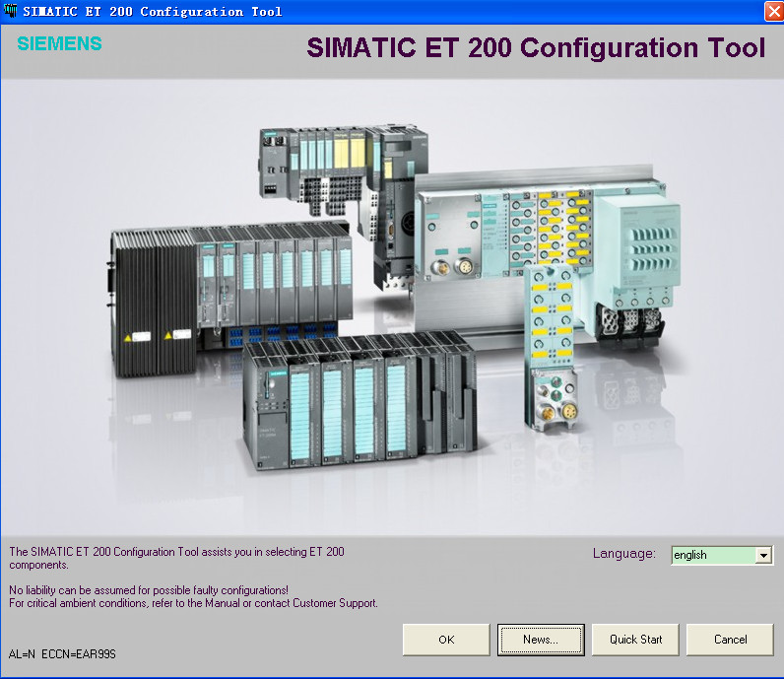The height and width of the screenshot is (679, 784).
Task: Open the Language combo box arrow
Action: point(763,556)
